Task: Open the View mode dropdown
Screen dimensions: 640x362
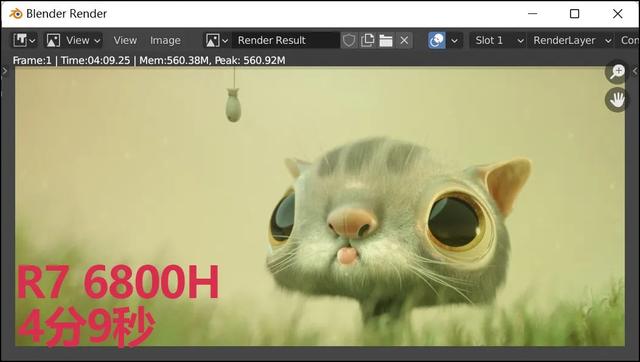Action: click(x=73, y=40)
